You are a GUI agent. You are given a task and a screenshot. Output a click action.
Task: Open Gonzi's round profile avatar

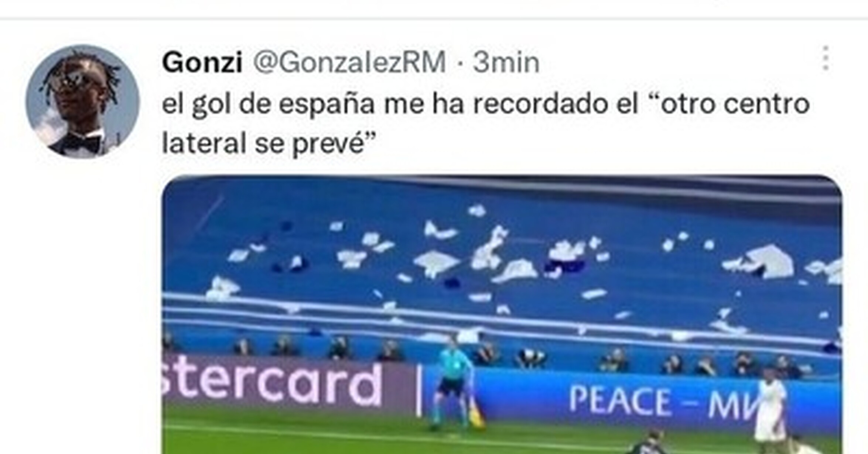coord(83,102)
